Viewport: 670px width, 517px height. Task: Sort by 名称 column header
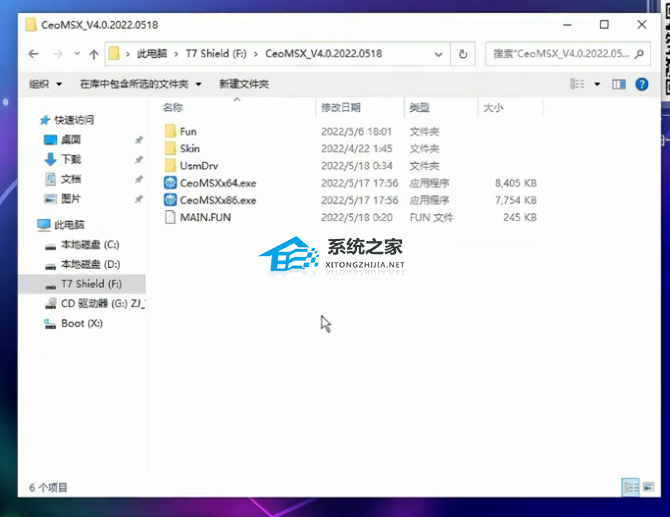pos(173,108)
